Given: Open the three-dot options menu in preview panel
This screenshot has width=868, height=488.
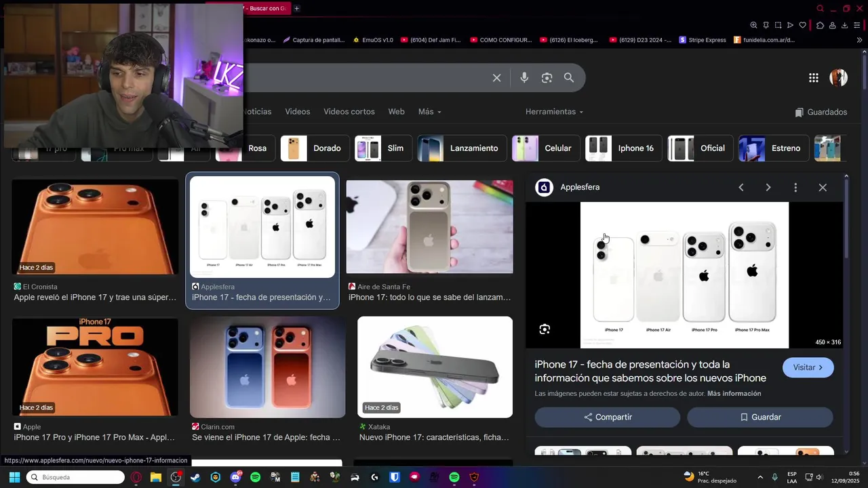Looking at the screenshot, I should pos(795,187).
